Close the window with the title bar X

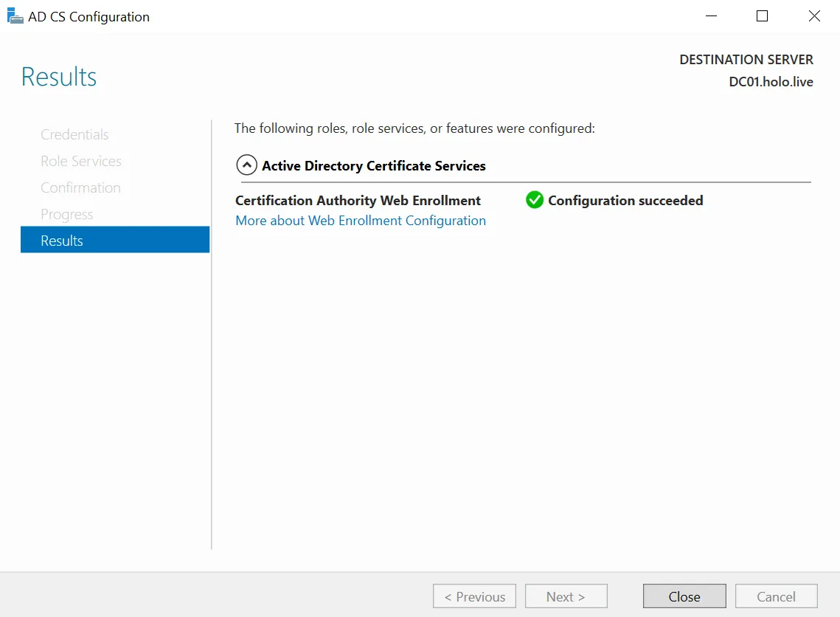point(813,16)
